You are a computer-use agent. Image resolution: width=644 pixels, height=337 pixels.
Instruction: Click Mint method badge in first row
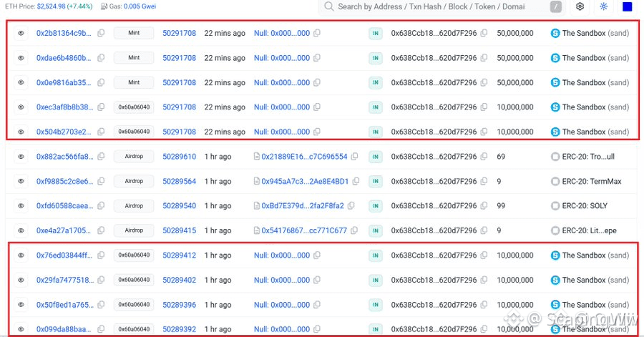[134, 33]
